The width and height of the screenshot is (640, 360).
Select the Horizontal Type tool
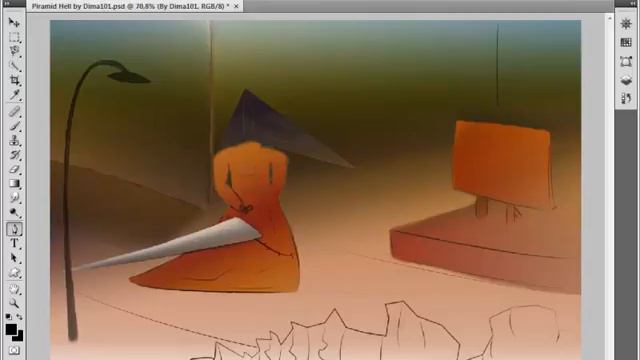point(14,243)
